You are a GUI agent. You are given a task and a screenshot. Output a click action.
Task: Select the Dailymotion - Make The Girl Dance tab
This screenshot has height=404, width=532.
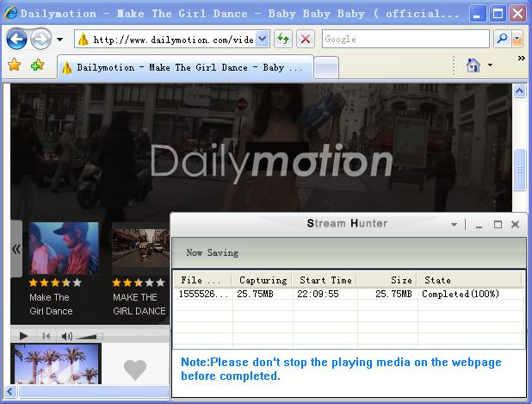click(185, 67)
